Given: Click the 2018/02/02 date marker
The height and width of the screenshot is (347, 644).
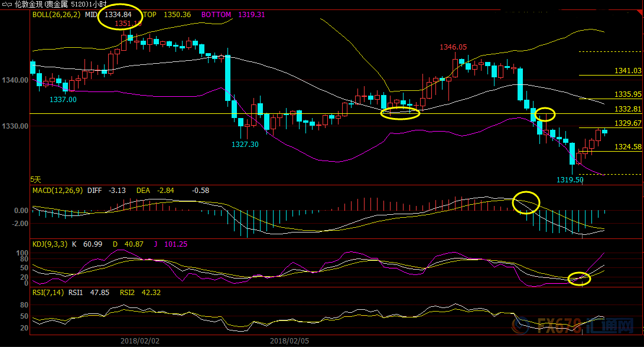Looking at the screenshot, I should point(139,341).
